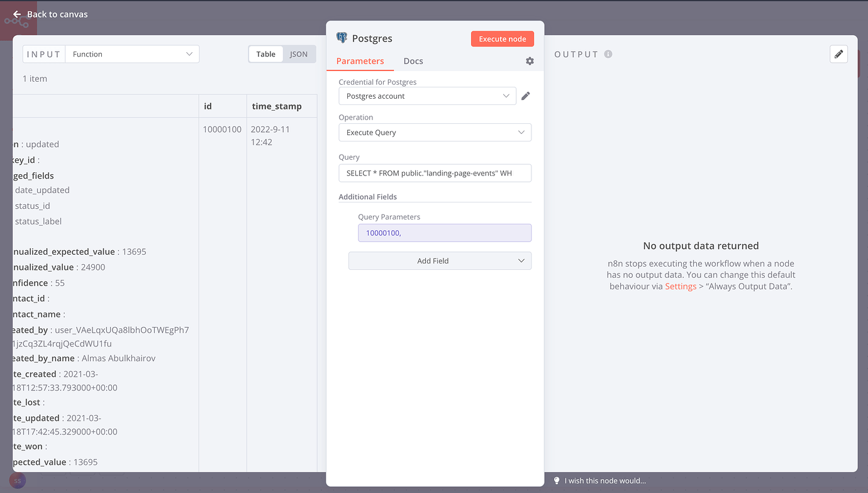Click the lightbulb feedback icon
868x493 pixels.
point(557,481)
